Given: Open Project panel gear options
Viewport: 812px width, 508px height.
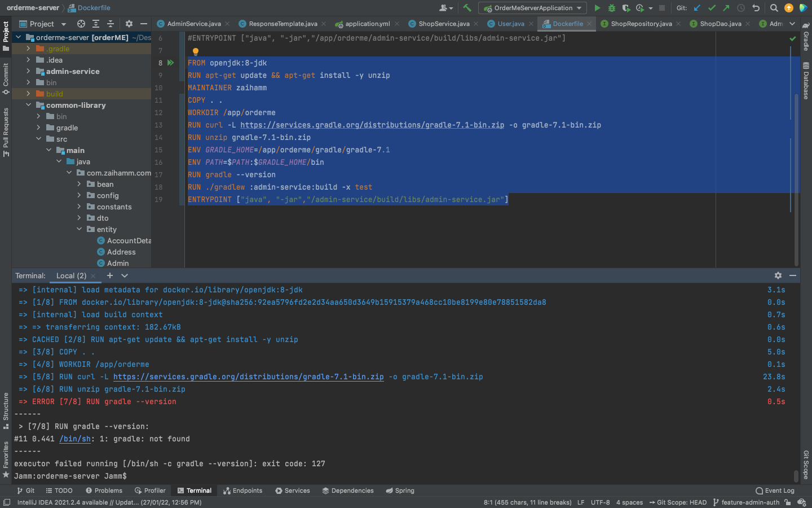Looking at the screenshot, I should 129,24.
